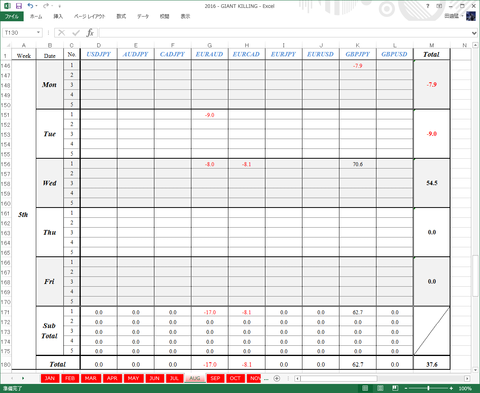Image resolution: width=480 pixels, height=393 pixels.
Task: Switch to the APR sheet tab
Action: [x=112, y=378]
